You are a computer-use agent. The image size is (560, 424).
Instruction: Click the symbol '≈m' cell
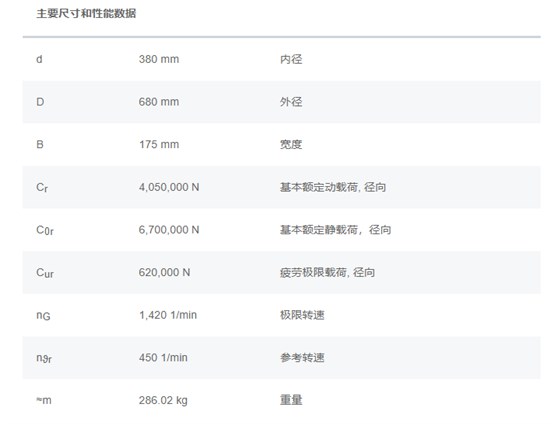[44, 400]
